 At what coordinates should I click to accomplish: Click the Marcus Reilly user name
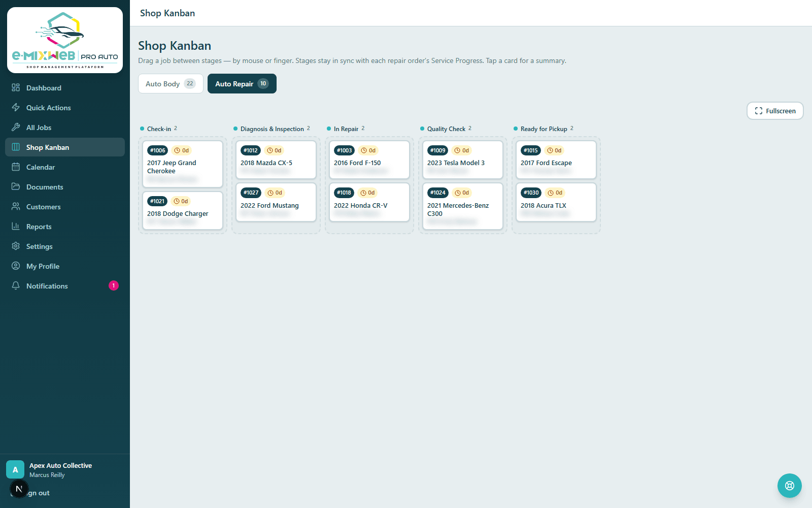point(47,475)
